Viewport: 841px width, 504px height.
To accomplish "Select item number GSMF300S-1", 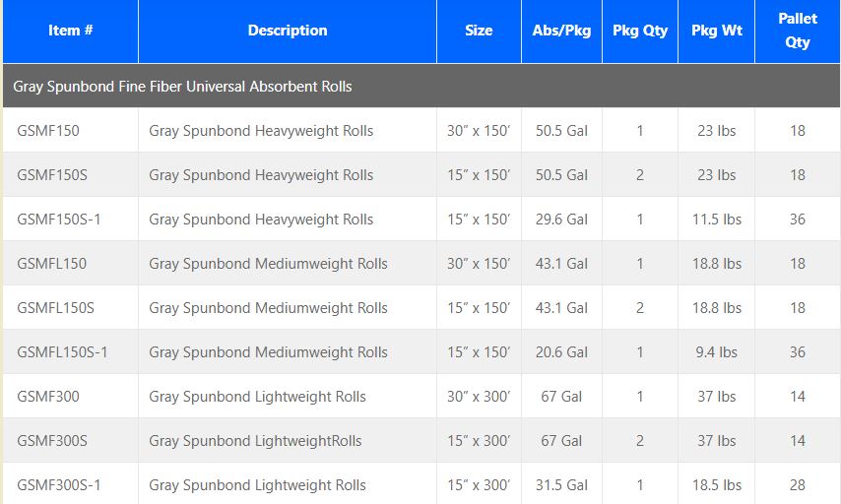I will pos(59,485).
